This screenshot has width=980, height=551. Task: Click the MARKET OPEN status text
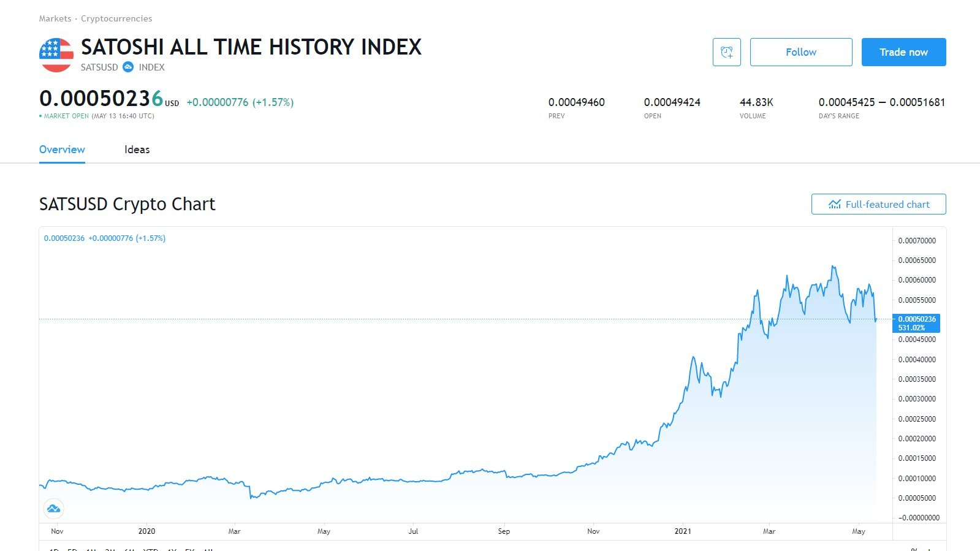coord(66,116)
